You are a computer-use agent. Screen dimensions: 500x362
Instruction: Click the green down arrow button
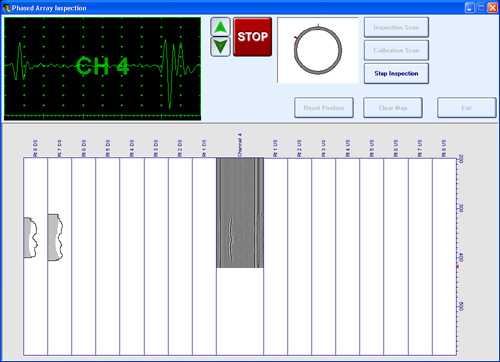(x=220, y=47)
